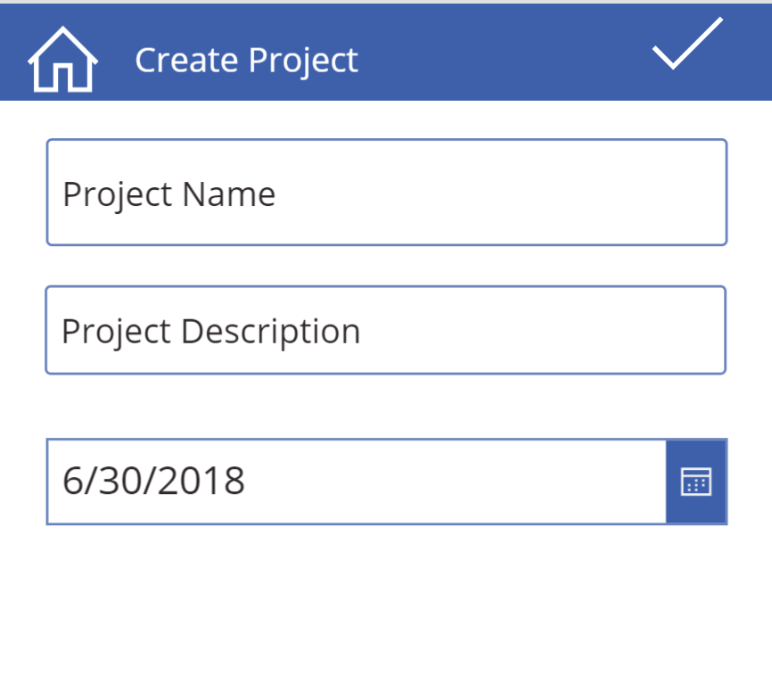The image size is (772, 700).
Task: Click the Create Project header title
Action: click(x=246, y=60)
